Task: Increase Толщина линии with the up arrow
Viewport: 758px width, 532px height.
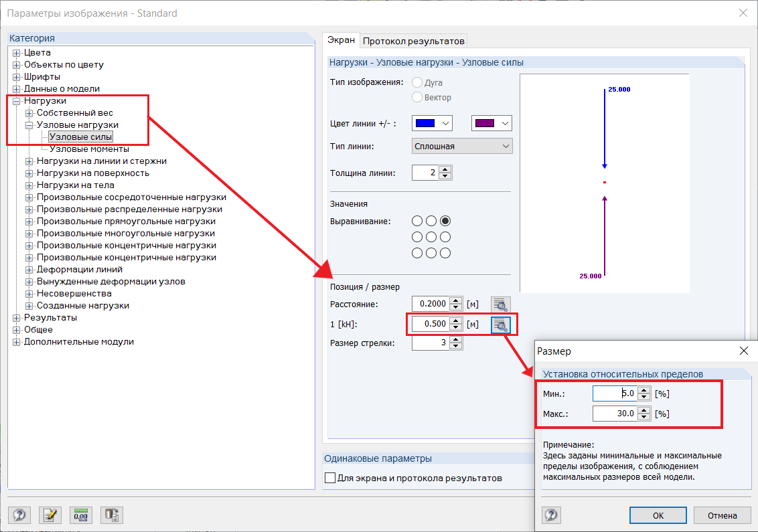Action: (x=445, y=169)
